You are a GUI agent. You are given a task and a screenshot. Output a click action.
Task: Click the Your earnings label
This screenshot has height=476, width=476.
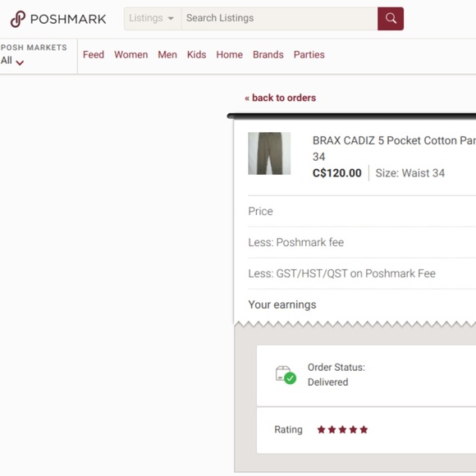point(282,304)
